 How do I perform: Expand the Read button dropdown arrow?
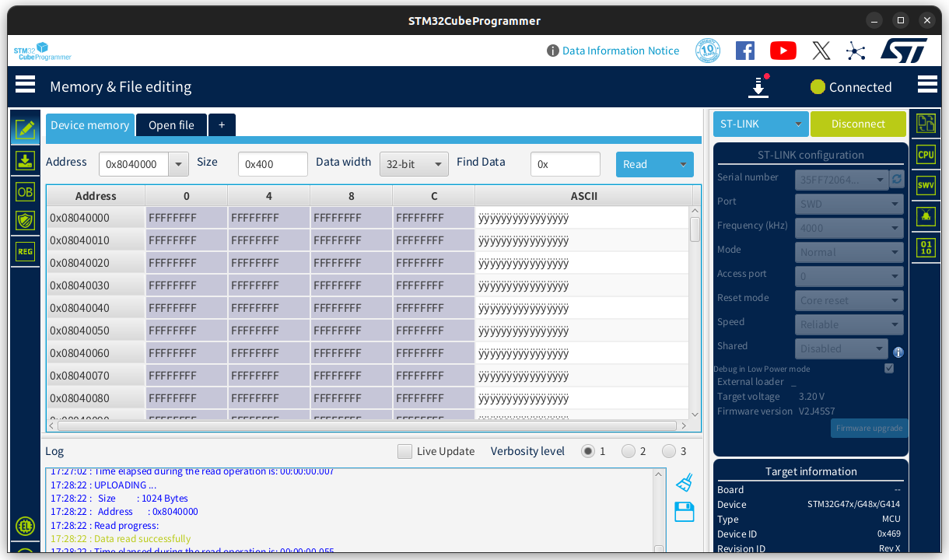point(684,164)
